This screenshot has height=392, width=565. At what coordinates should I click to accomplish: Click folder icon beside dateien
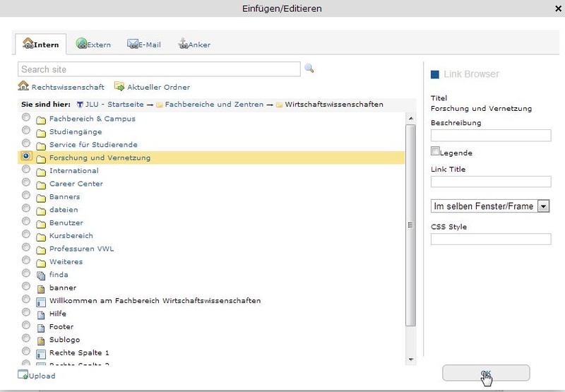pyautogui.click(x=41, y=210)
